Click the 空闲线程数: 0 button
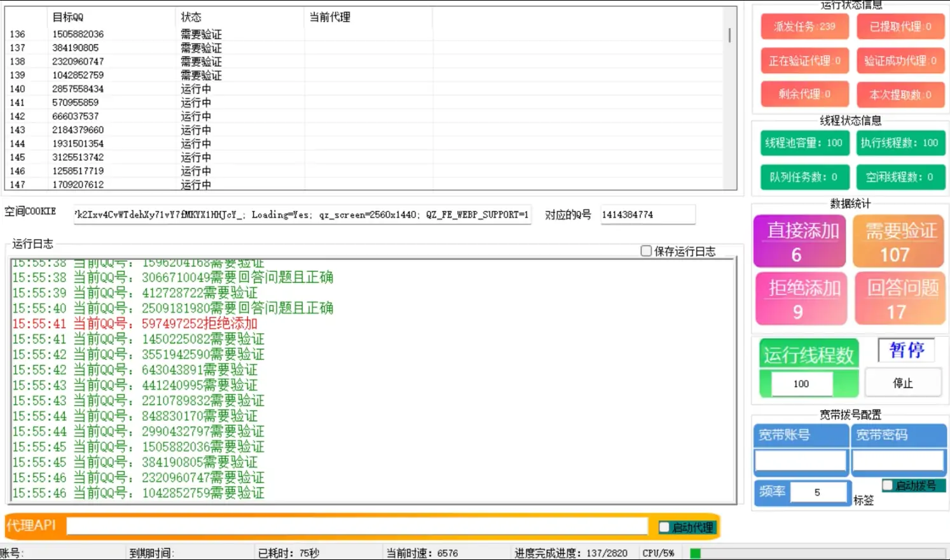The image size is (950, 560). tap(900, 177)
